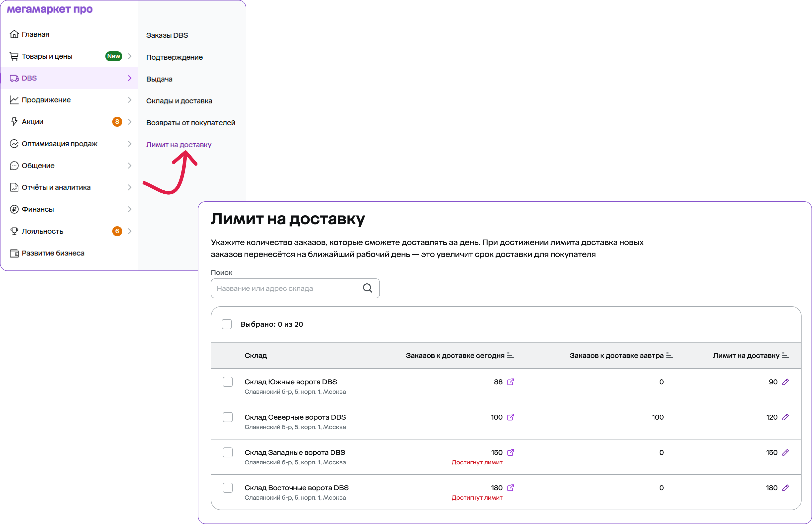812x524 pixels.
Task: Click the report icon for Отчёты и аналитика
Action: [x=14, y=187]
